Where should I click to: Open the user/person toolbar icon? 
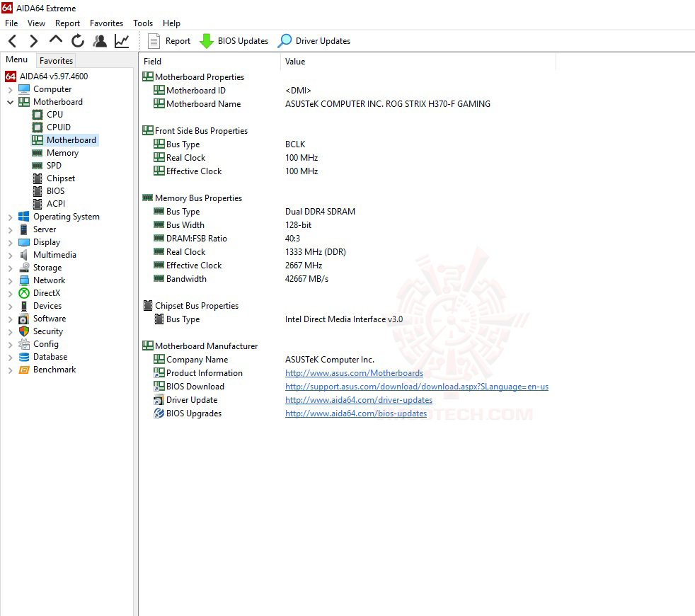pyautogui.click(x=100, y=41)
